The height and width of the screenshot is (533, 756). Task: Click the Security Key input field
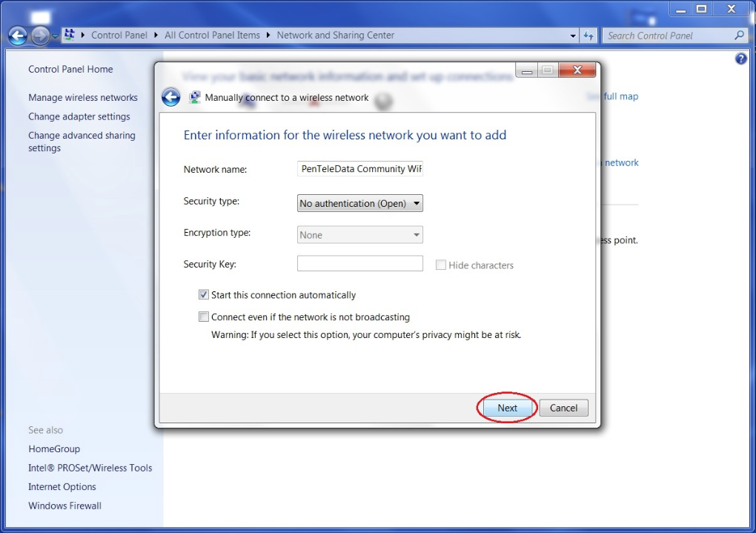pos(359,263)
